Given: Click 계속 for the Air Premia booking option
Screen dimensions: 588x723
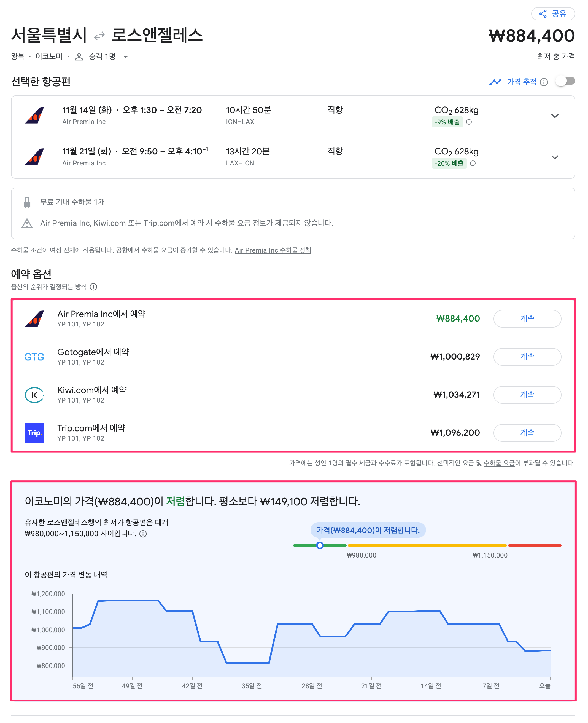Looking at the screenshot, I should tap(527, 318).
